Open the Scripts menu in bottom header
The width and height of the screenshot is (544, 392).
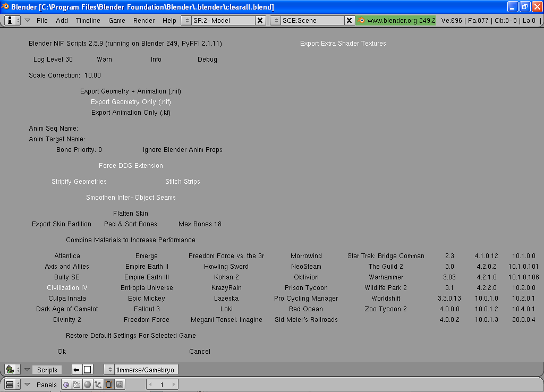47,370
